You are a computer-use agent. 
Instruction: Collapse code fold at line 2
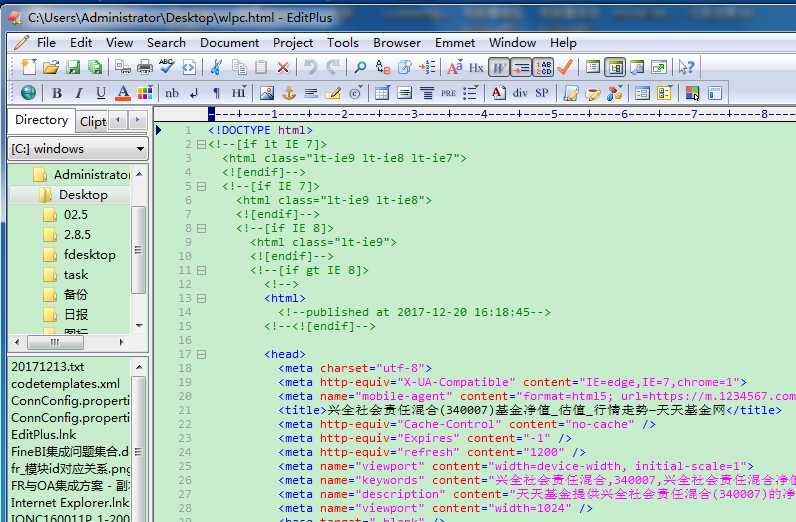[x=202, y=145]
